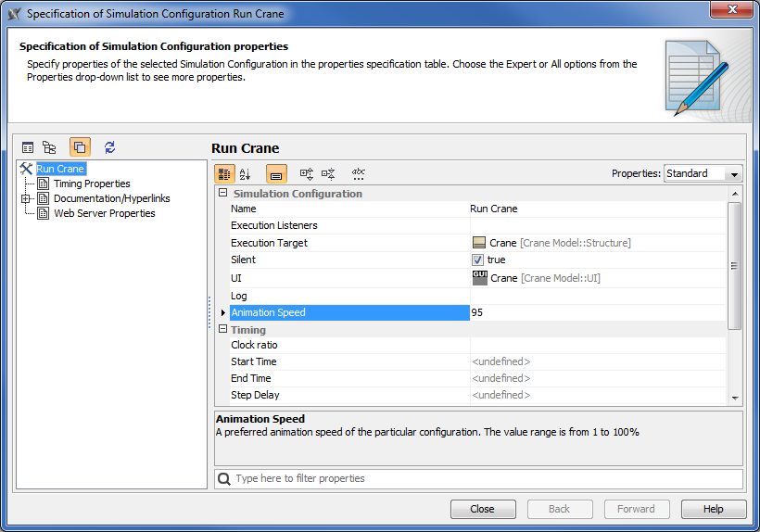Image resolution: width=760 pixels, height=532 pixels.
Task: Click the properties view icon above the tree
Action: [x=28, y=147]
